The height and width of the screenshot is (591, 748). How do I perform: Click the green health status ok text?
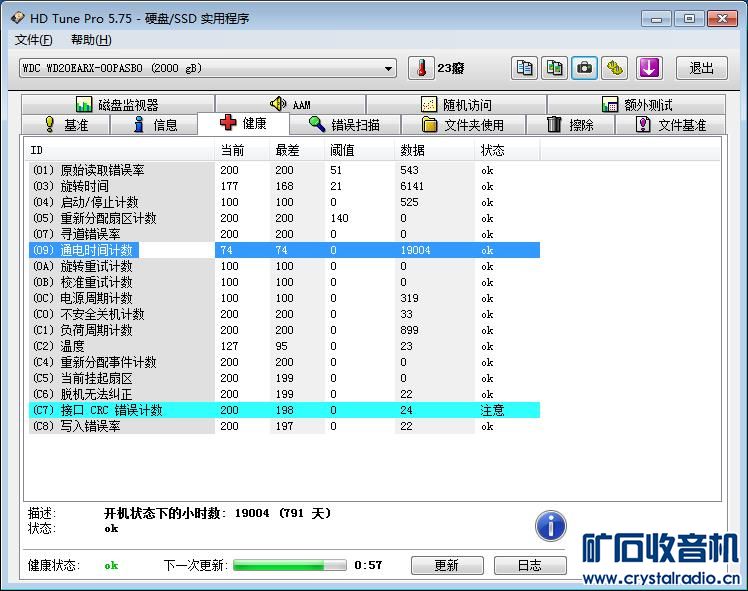111,565
